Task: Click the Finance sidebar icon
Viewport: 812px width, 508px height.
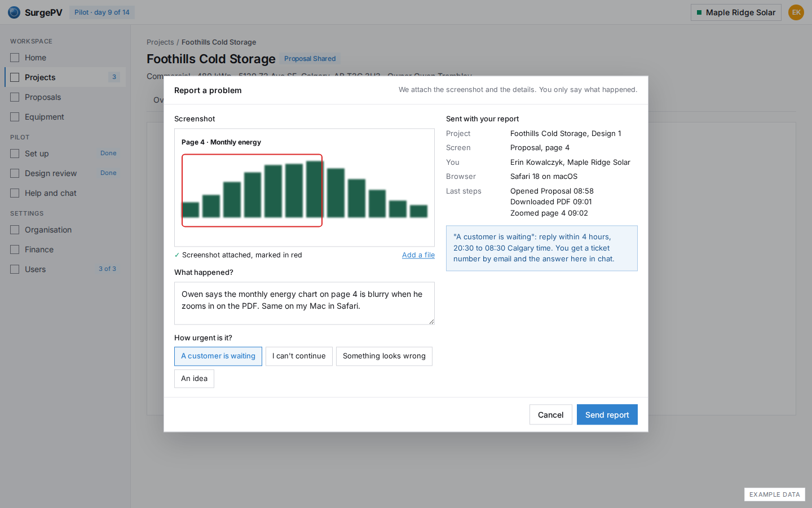Action: pos(15,249)
